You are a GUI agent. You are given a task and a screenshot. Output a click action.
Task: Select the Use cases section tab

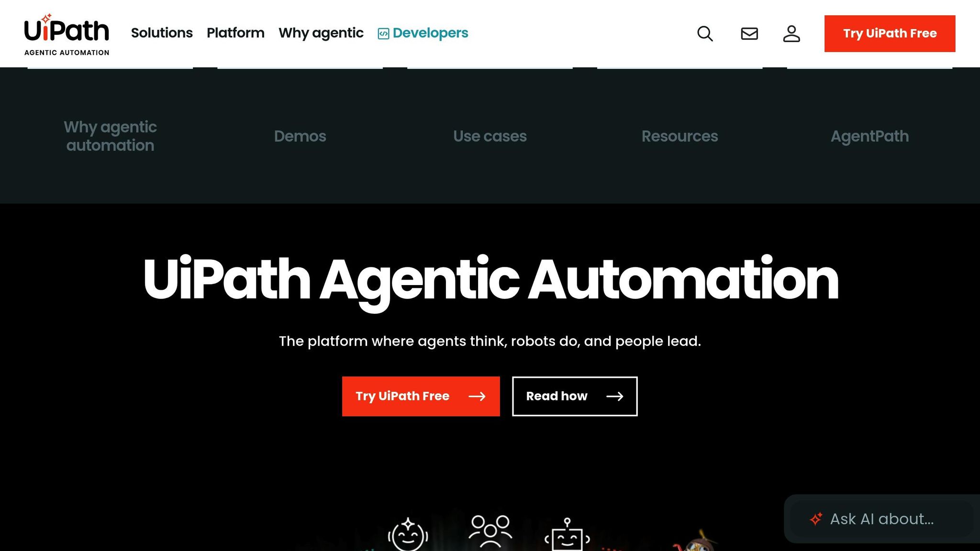[x=490, y=136]
